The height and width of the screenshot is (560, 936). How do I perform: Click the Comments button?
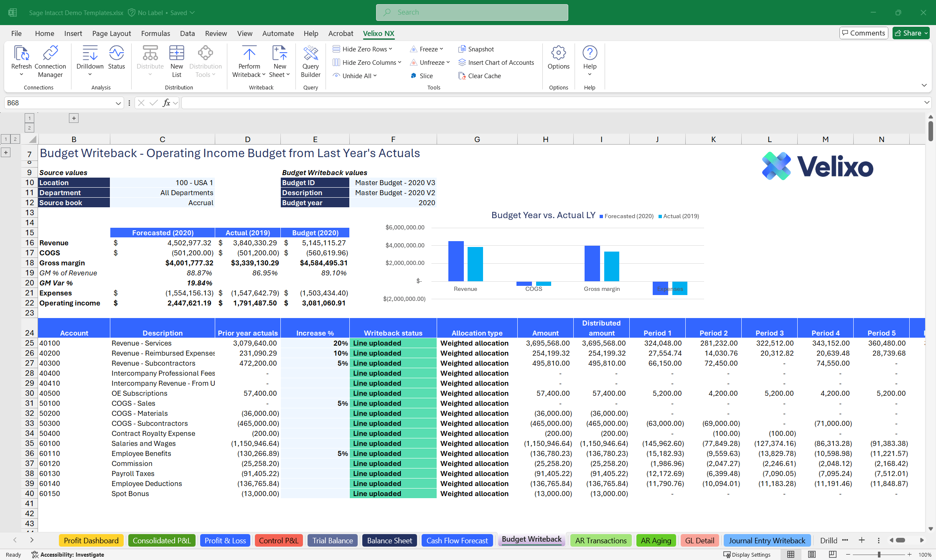(x=863, y=33)
